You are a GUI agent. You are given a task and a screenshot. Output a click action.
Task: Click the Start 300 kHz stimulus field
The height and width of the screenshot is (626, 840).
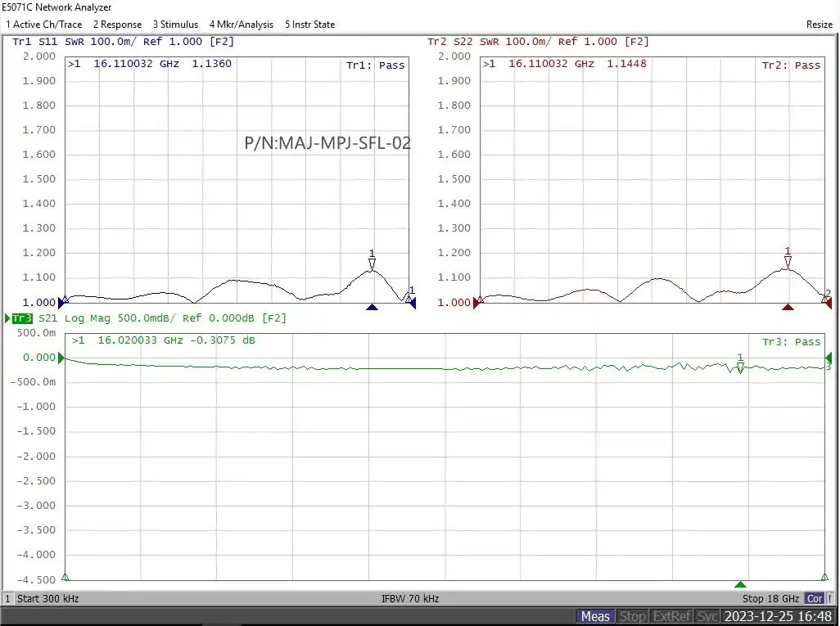(x=47, y=599)
